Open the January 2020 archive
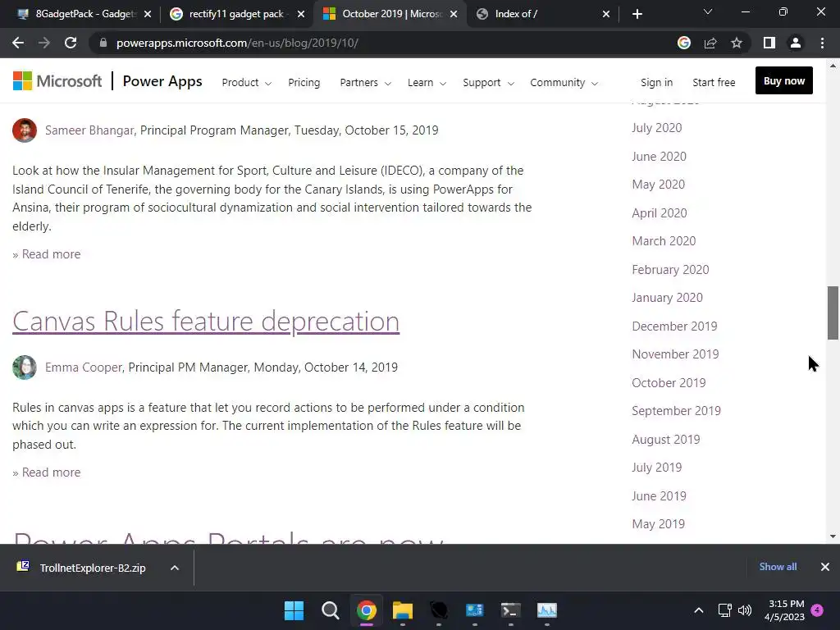 coord(667,297)
